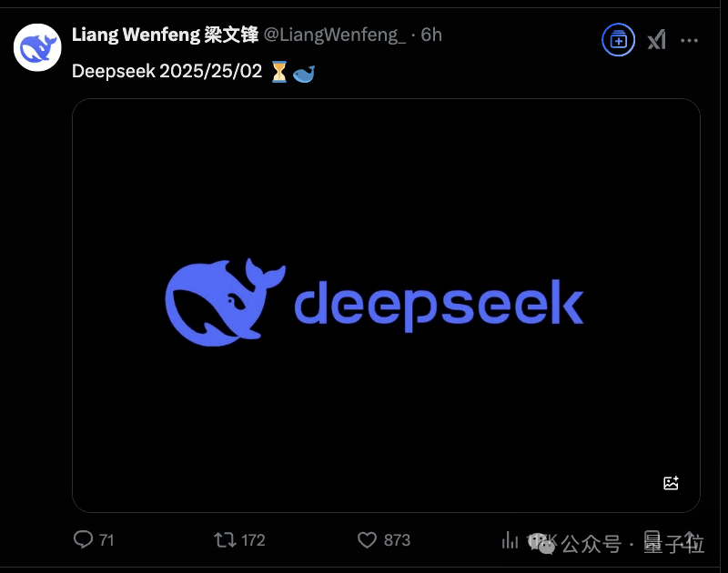Open the whale profile avatar

(37, 48)
